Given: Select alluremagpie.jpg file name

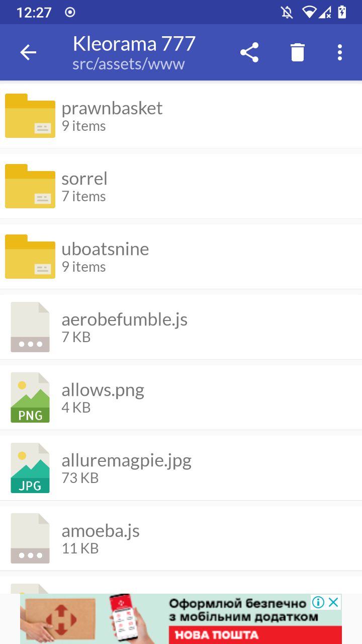Looking at the screenshot, I should click(126, 461).
